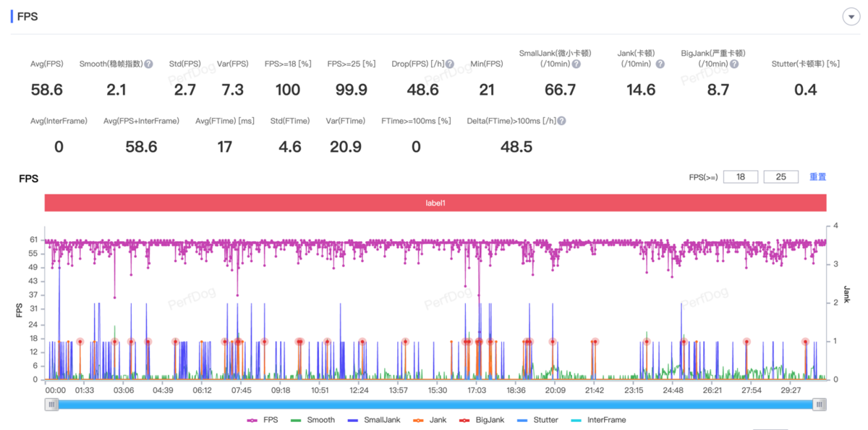Image resolution: width=868 pixels, height=430 pixels.
Task: Open help icon next to Drop(FPS) [/h]
Action: (449, 64)
